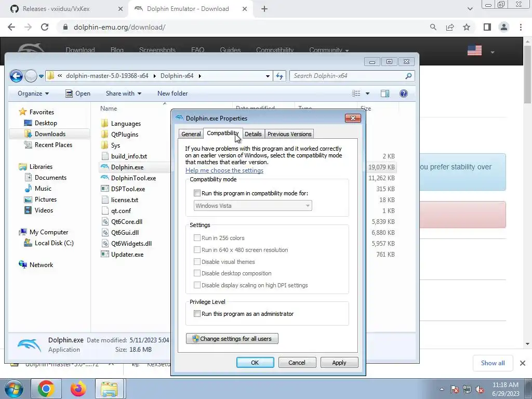Show hidden system tray icons arrow
This screenshot has height=399, width=532.
pyautogui.click(x=442, y=390)
